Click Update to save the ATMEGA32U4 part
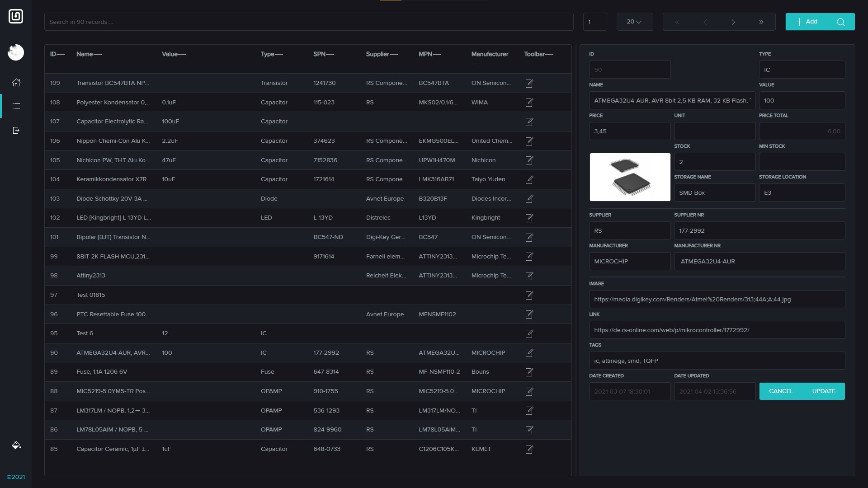The height and width of the screenshot is (488, 868). tap(824, 391)
